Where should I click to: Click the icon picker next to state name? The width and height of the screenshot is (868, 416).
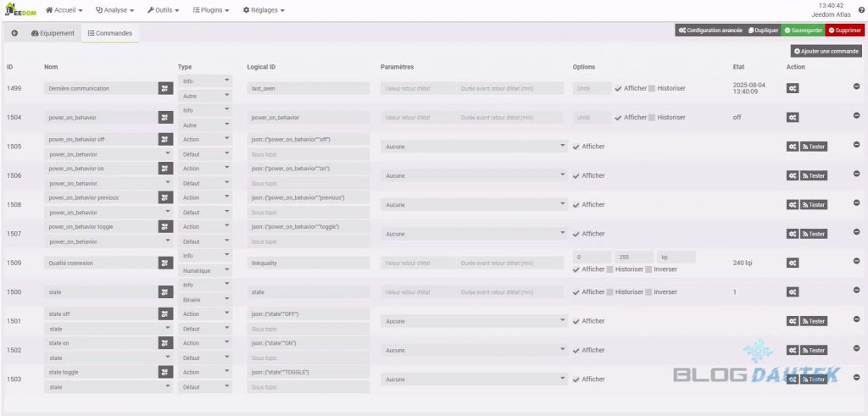tap(164, 291)
